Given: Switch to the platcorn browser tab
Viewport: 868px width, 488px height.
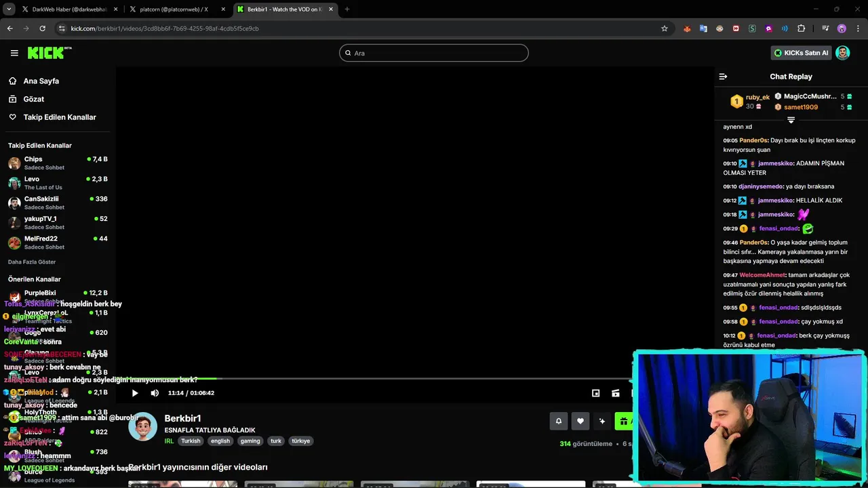Looking at the screenshot, I should point(178,9).
